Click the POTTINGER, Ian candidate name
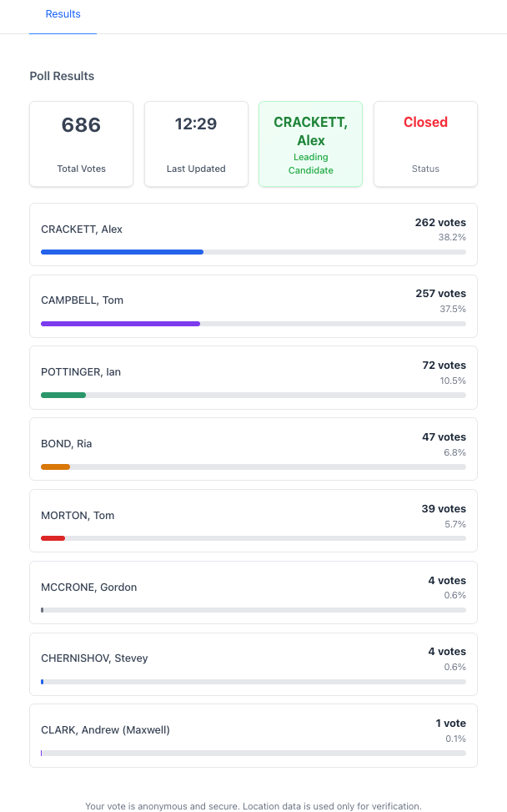 [81, 372]
